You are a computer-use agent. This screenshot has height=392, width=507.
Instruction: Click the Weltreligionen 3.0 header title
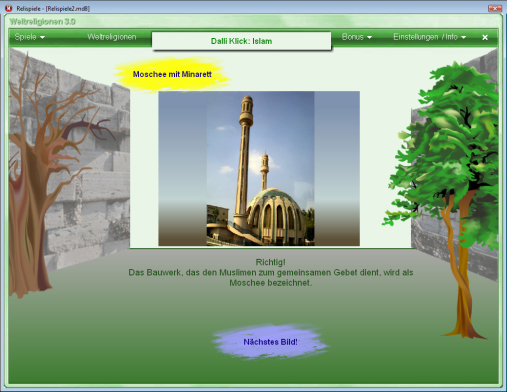[42, 22]
